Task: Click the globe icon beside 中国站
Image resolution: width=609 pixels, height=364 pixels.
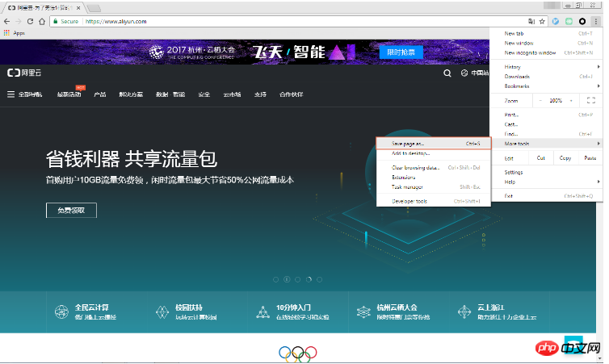Action: pos(464,73)
